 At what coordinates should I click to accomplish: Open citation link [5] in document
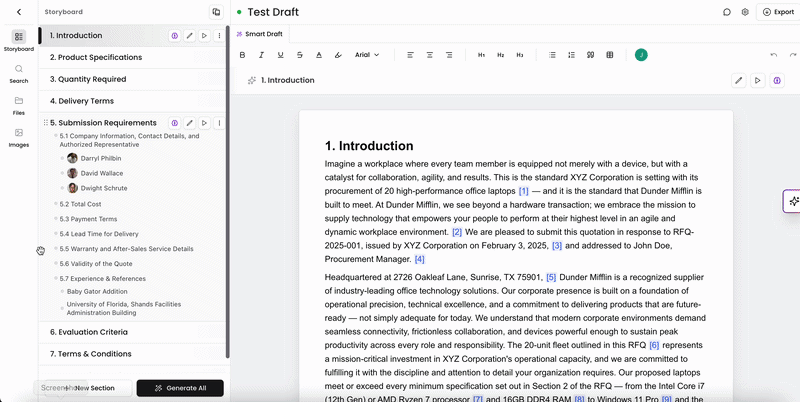551,278
